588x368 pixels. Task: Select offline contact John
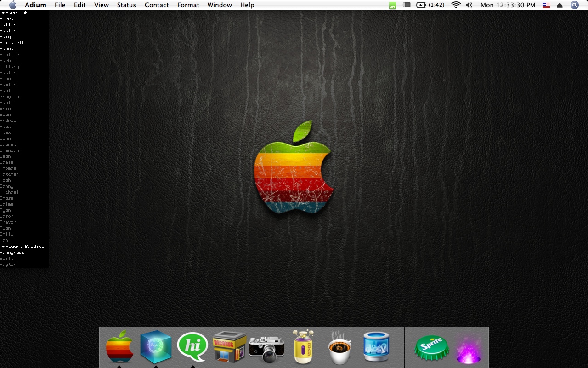(6, 138)
